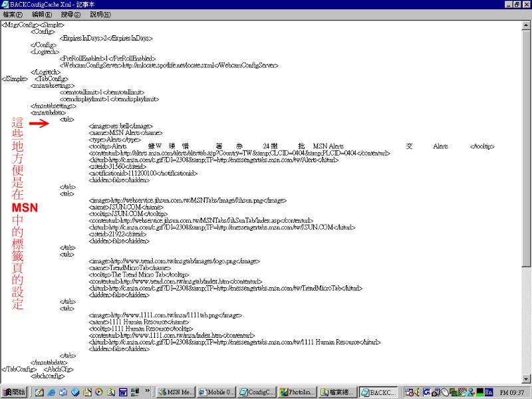Click the blue gem quick launch icon
The width and height of the screenshot is (532, 399).
click(75, 392)
